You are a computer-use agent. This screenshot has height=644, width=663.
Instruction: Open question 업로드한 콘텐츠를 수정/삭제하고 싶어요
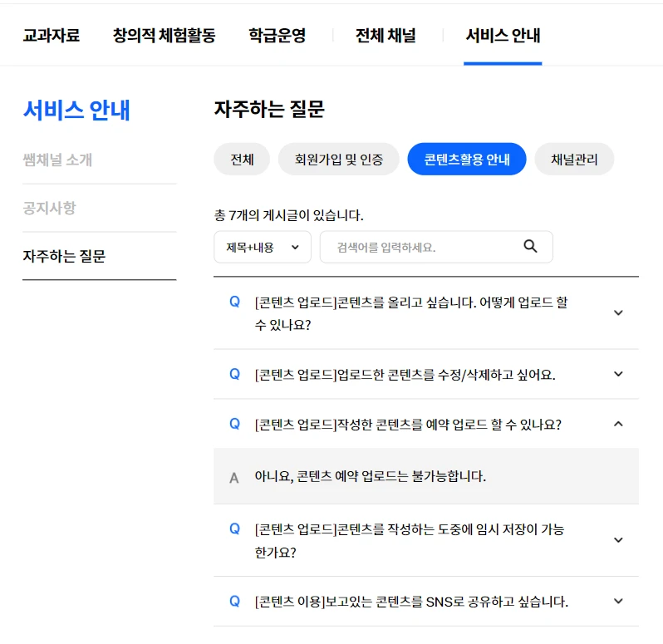tap(405, 375)
